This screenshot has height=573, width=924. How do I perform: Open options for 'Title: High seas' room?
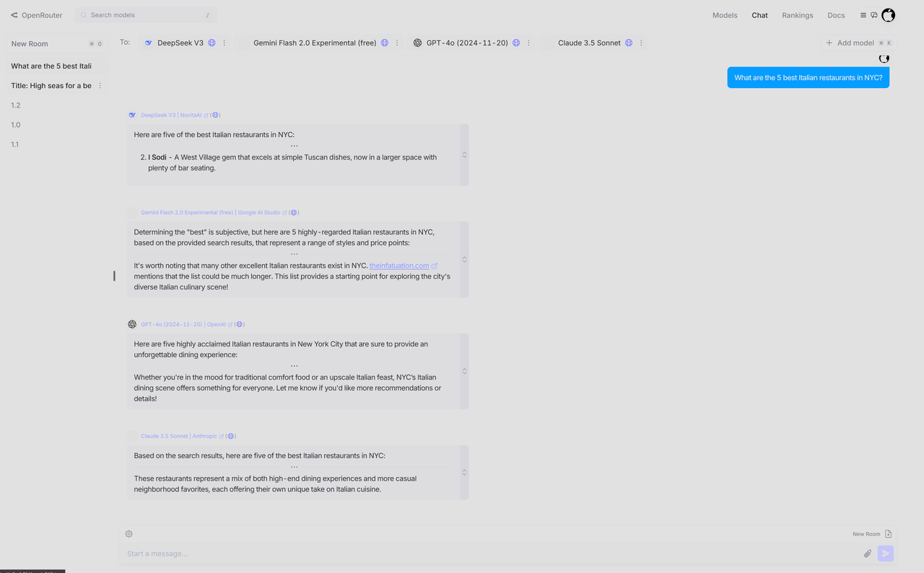[x=100, y=86]
